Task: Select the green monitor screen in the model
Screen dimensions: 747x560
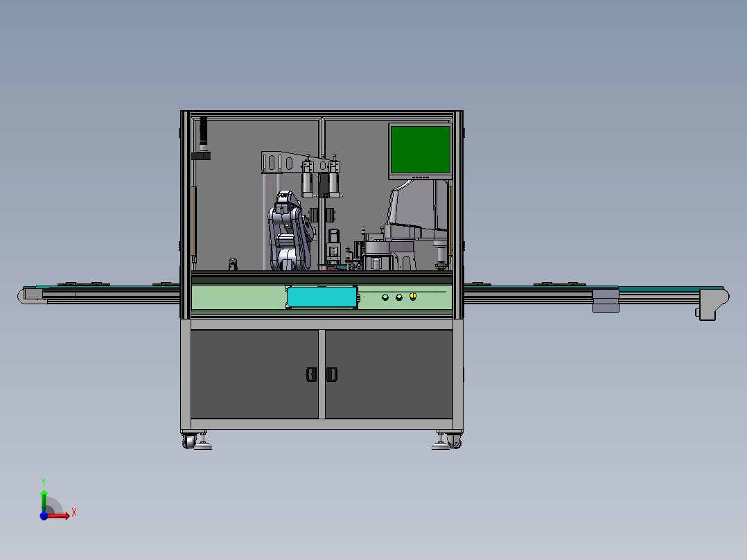Action: pyautogui.click(x=420, y=150)
